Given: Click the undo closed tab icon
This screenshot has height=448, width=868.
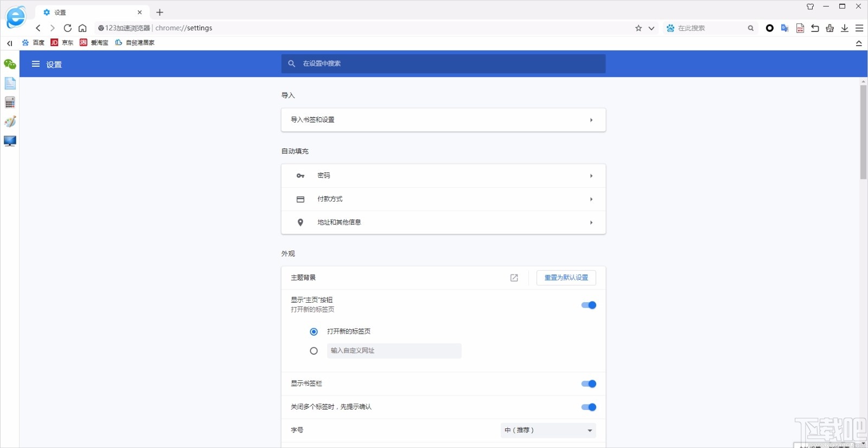Looking at the screenshot, I should (815, 28).
